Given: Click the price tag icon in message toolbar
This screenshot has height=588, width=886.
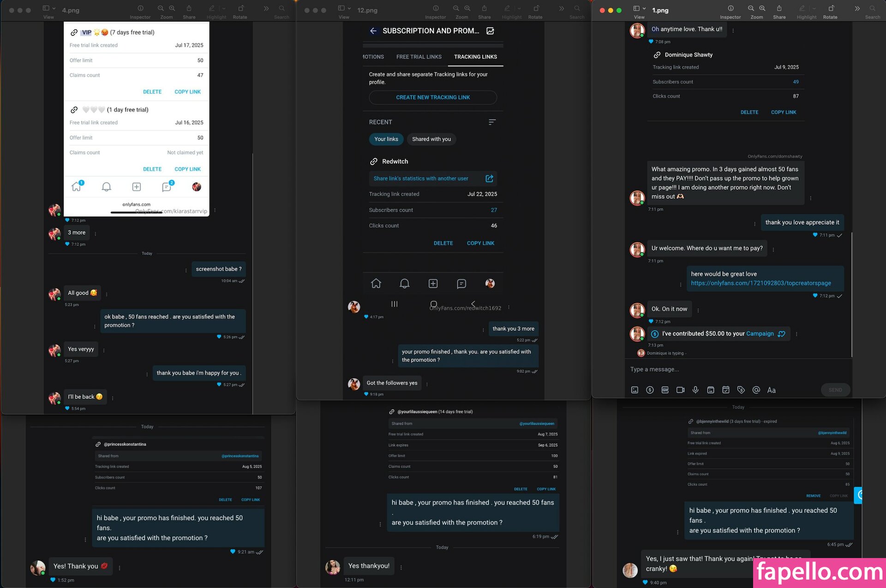Looking at the screenshot, I should pos(741,390).
